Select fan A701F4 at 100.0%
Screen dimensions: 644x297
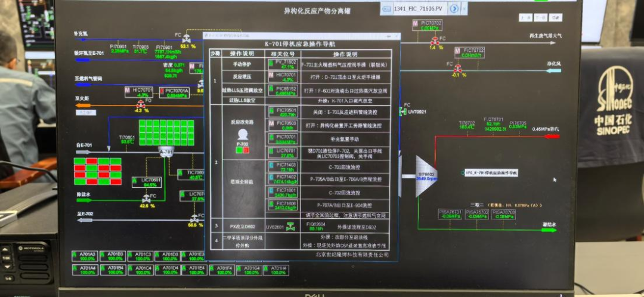(222, 270)
